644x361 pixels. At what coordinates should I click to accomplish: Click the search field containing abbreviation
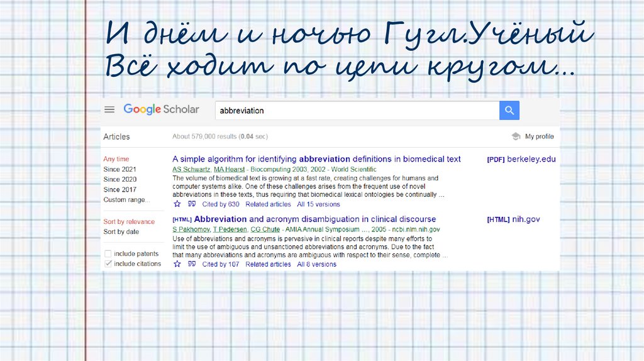pyautogui.click(x=357, y=111)
